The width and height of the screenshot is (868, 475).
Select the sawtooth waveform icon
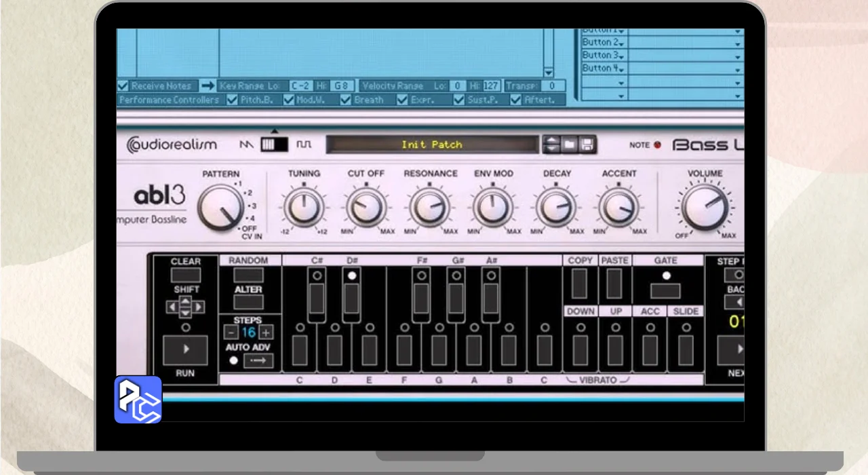pyautogui.click(x=246, y=145)
